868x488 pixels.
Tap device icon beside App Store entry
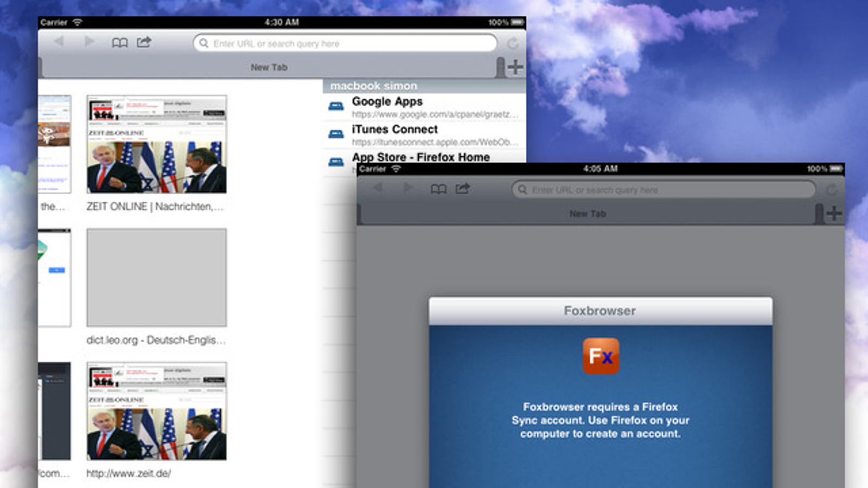click(336, 162)
